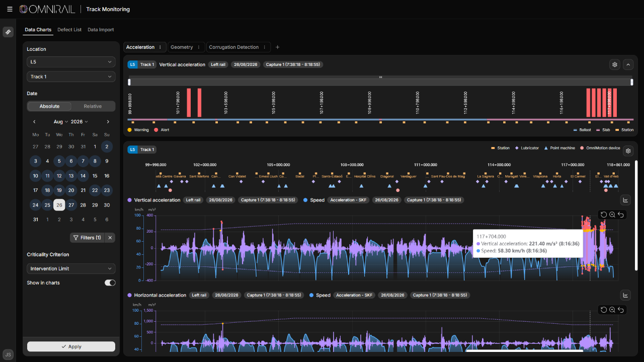Undo last zoom on Vertical acceleration chart

[621, 214]
